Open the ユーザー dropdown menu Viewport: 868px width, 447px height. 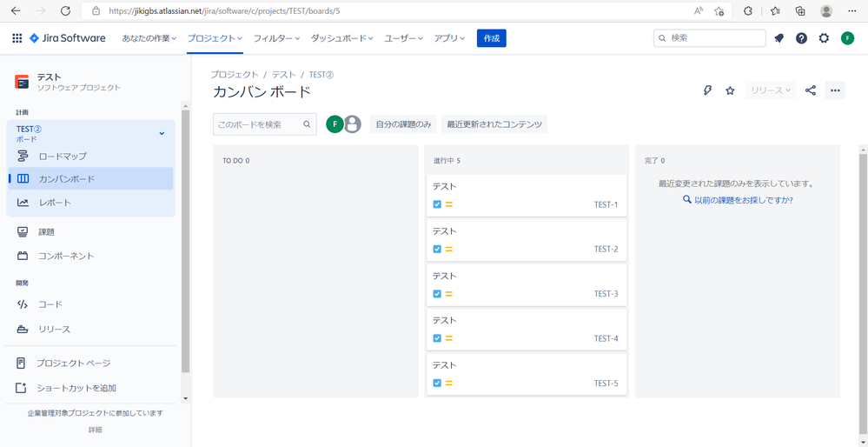click(x=403, y=38)
